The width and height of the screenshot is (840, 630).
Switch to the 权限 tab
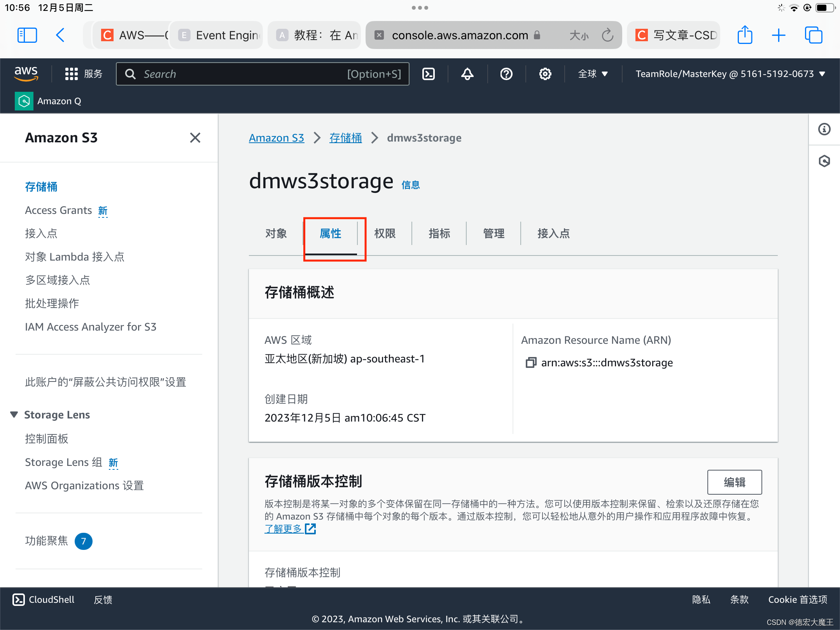[x=385, y=233]
